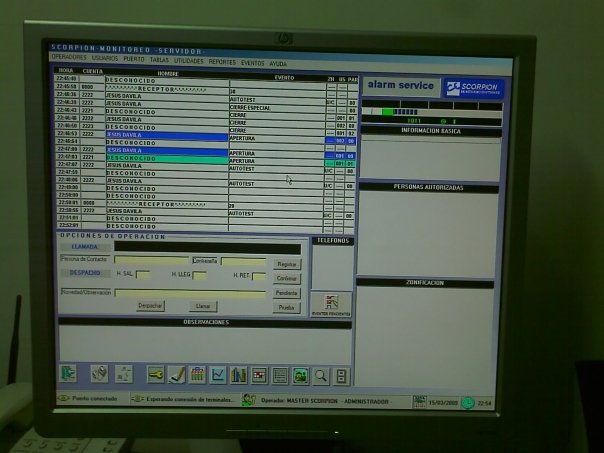
Task: Click the exit door icon in bottom toolbar
Action: [x=68, y=374]
